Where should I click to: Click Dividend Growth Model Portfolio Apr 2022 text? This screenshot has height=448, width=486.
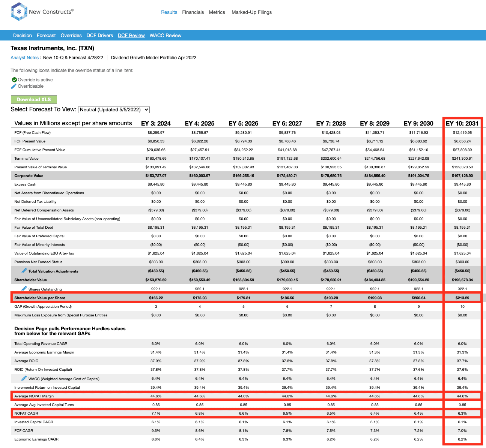coord(153,58)
